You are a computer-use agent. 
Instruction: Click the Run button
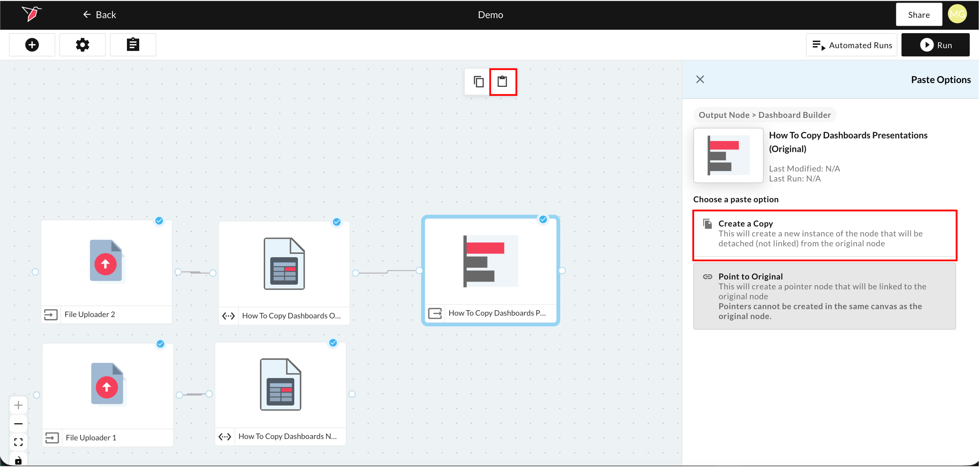click(x=935, y=45)
